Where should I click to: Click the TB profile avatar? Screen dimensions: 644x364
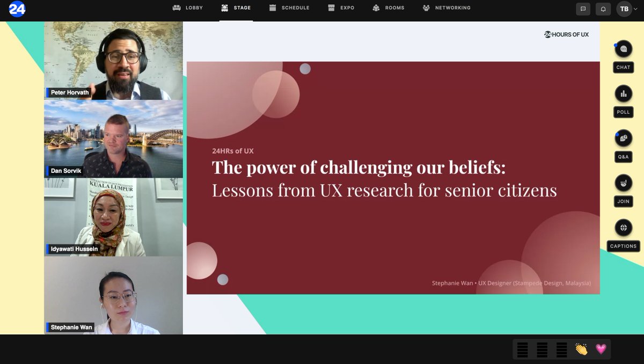click(624, 9)
